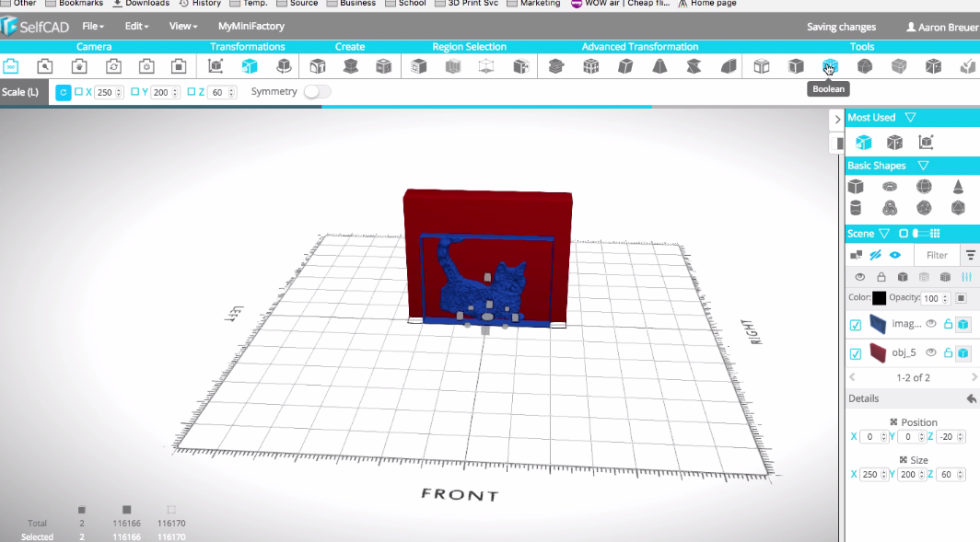Add a Torus from Basic Shapes
980x542 pixels.
[x=890, y=186]
